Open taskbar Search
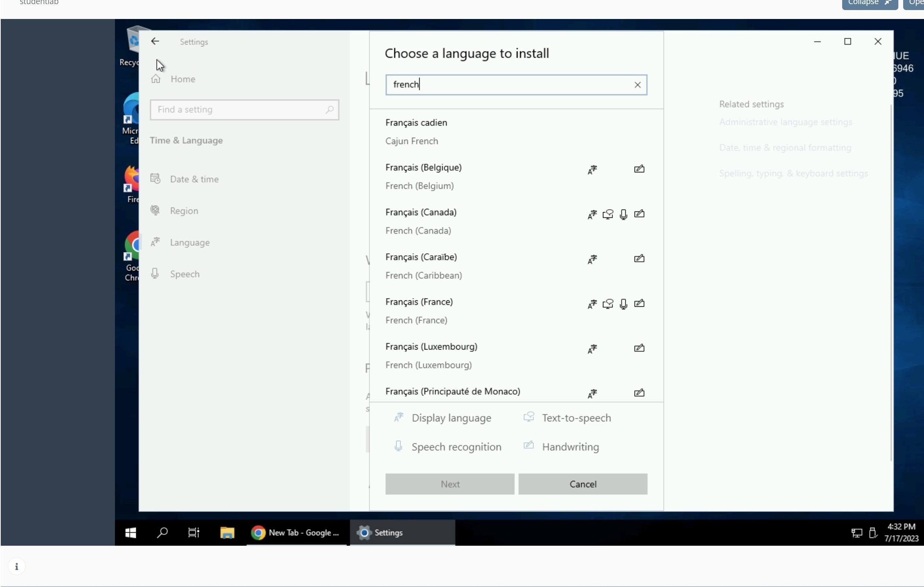Viewport: 924px width, 587px height. pyautogui.click(x=162, y=533)
